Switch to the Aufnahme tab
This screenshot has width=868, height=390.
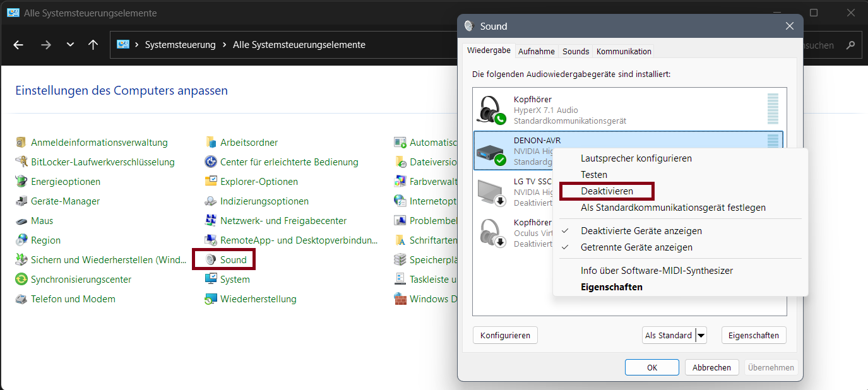pyautogui.click(x=537, y=51)
